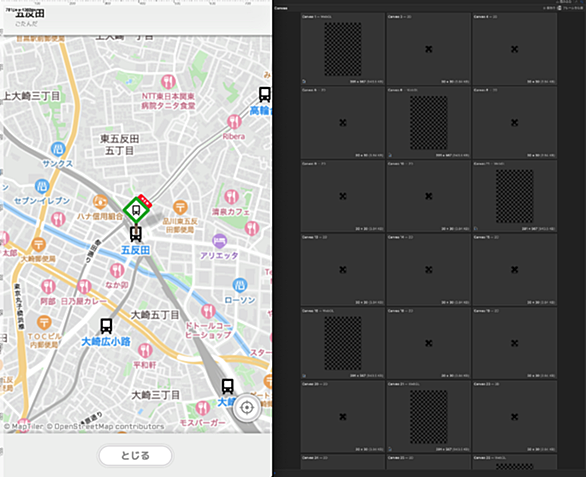Click the モスバーガー restaurant icon
The image size is (586, 477).
click(203, 408)
